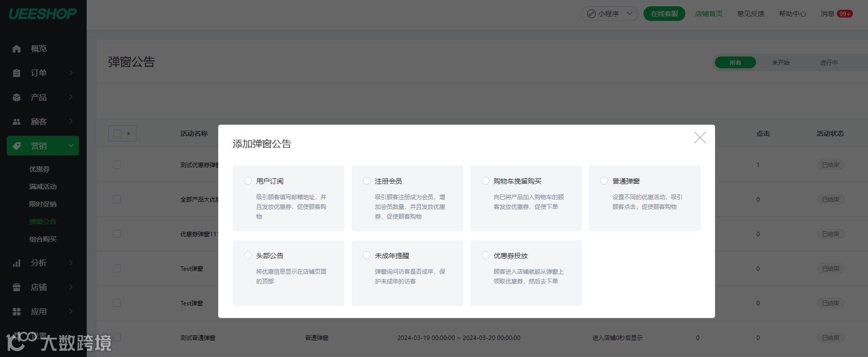
Task: Click the customers icon beside 顾客
Action: click(17, 122)
